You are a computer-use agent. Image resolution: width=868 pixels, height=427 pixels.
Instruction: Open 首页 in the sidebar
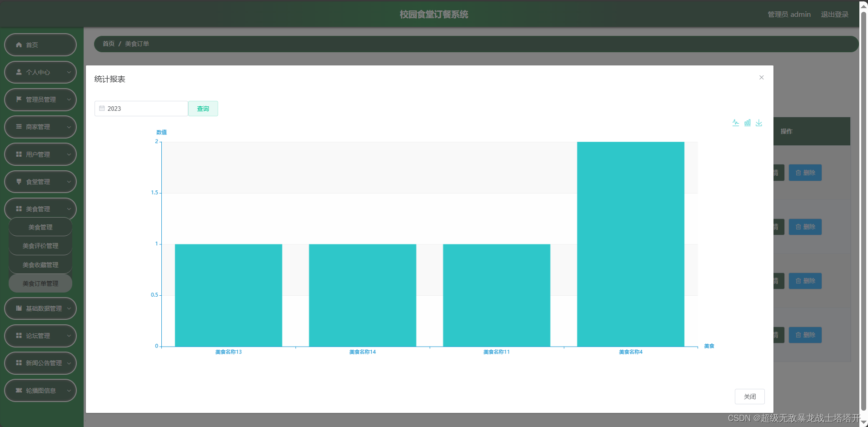point(40,45)
